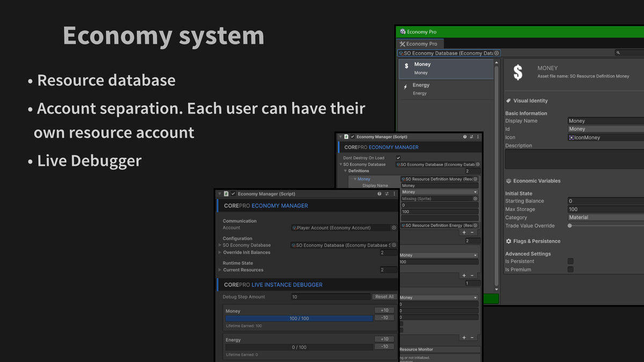Click the Debug Step Amount input field
The image size is (644, 362).
click(330, 297)
